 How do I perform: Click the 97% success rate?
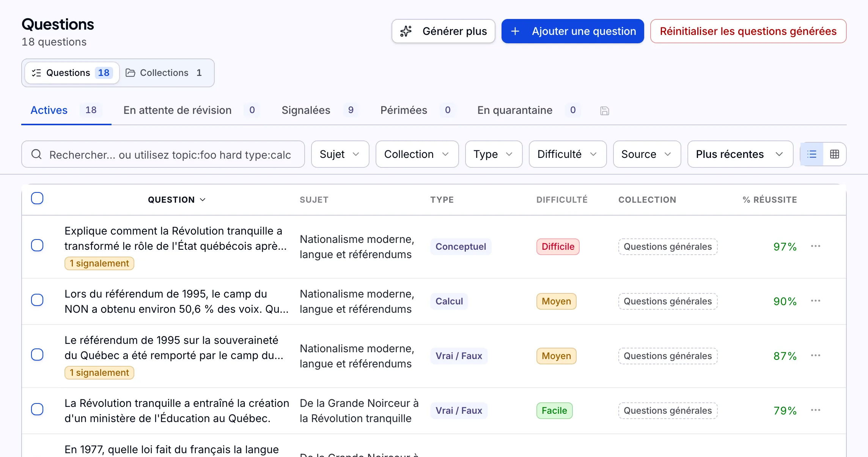click(785, 247)
